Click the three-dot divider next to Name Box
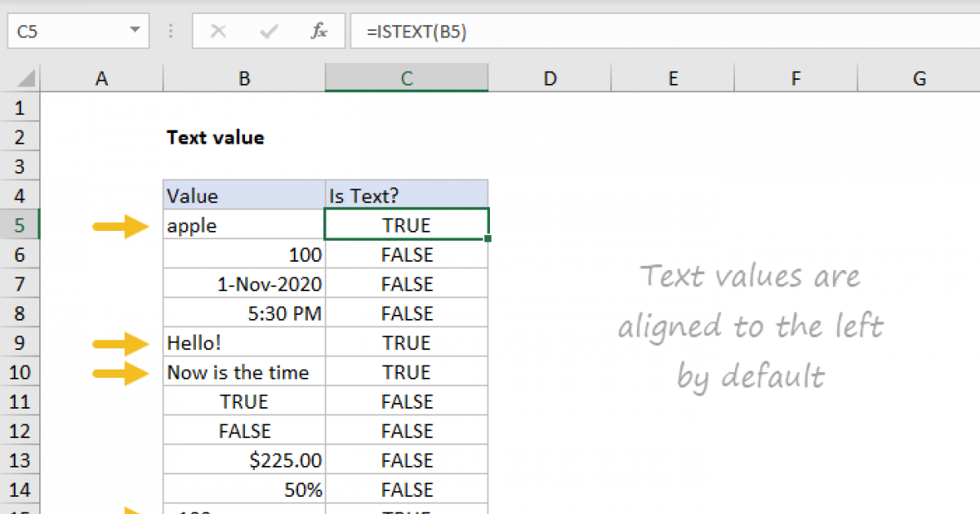Image resolution: width=980 pixels, height=514 pixels. (170, 31)
